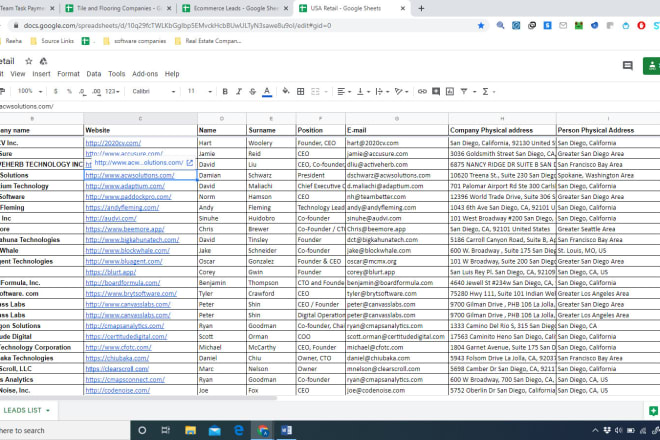
Task: Open the software companies bookmark folder
Action: click(x=135, y=41)
